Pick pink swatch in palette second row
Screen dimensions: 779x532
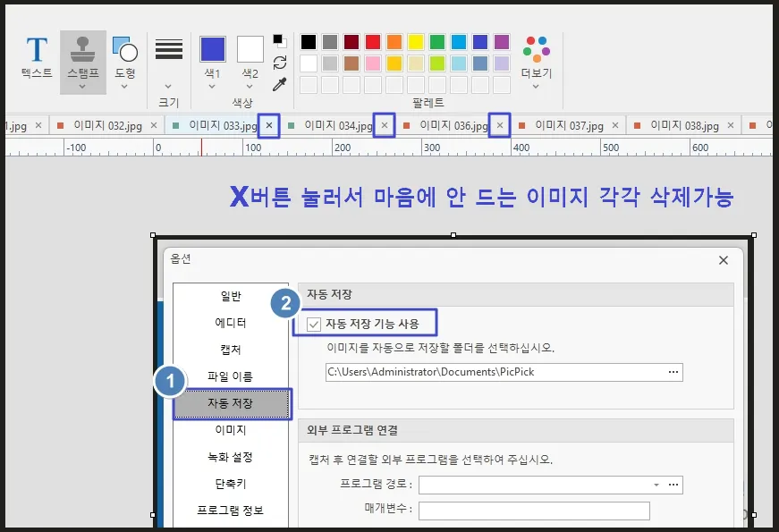(373, 63)
